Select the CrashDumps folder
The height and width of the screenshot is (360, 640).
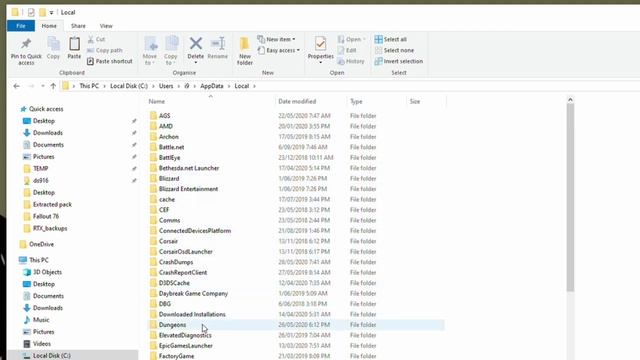click(176, 262)
